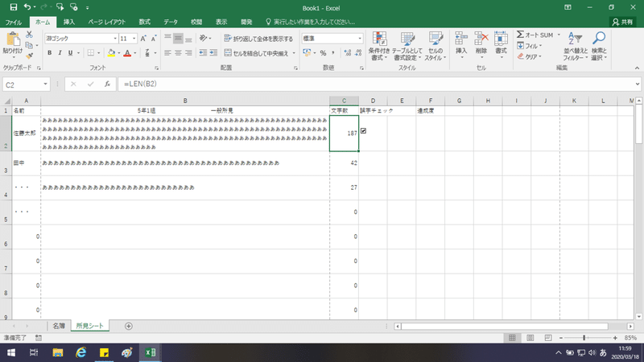Click the Wrap Text icon
The width and height of the screenshot is (644, 362).
click(228, 39)
